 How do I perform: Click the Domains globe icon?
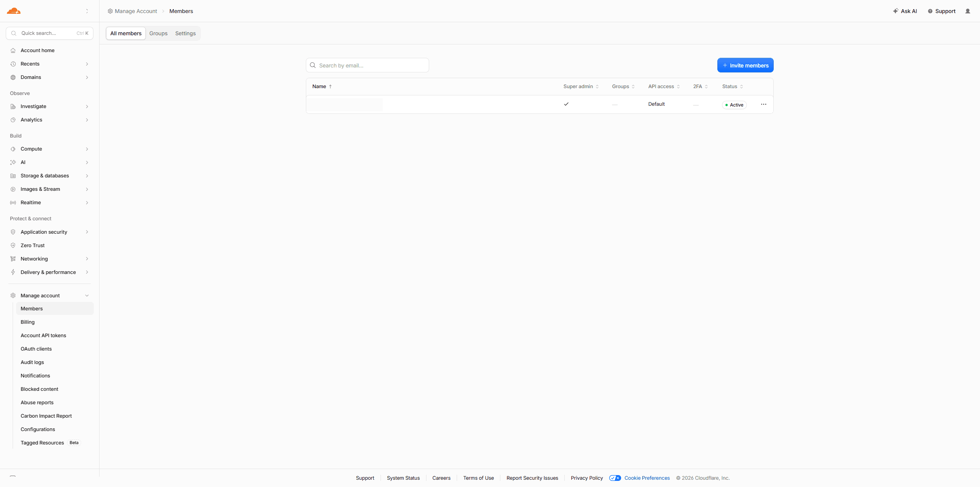point(13,77)
